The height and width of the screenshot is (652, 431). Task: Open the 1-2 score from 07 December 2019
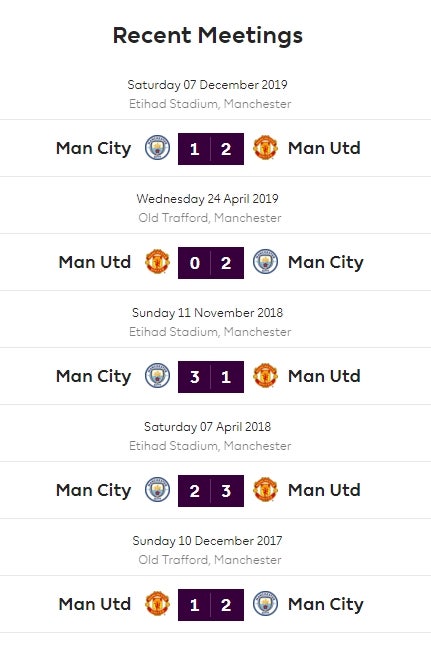pos(211,149)
